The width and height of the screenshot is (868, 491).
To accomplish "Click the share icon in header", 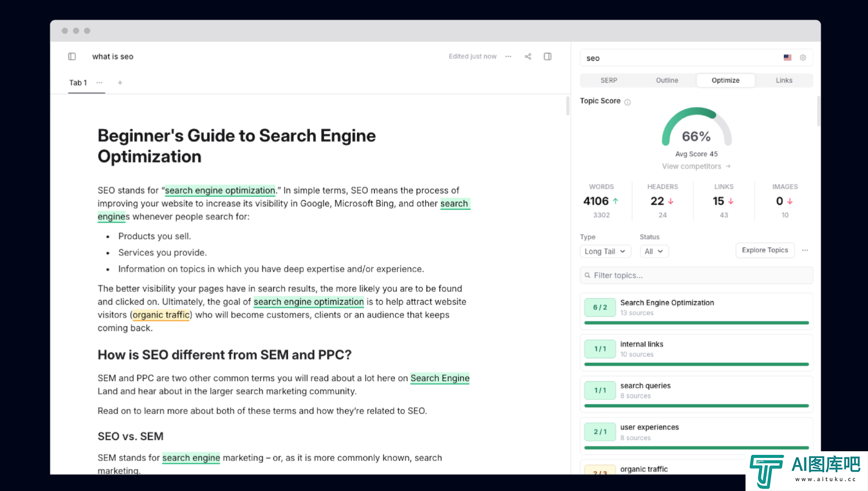I will point(528,56).
